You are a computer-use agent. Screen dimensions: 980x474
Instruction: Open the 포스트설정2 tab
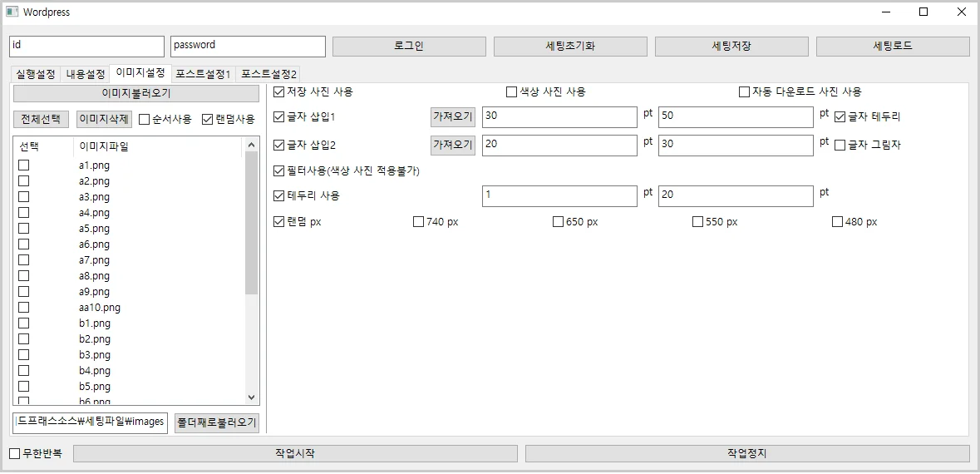[x=269, y=74]
